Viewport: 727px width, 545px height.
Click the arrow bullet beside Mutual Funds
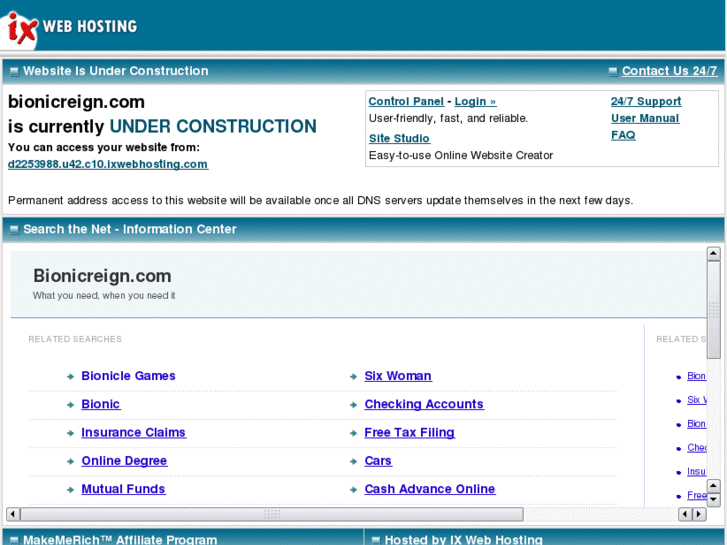click(70, 490)
